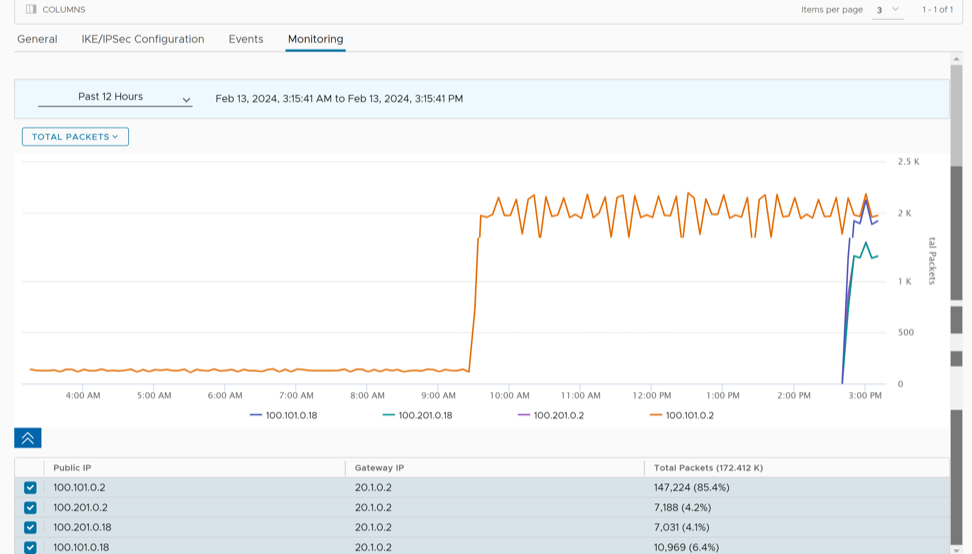Viewport: 972px width, 554px height.
Task: Switch to the Events tab
Action: click(246, 39)
